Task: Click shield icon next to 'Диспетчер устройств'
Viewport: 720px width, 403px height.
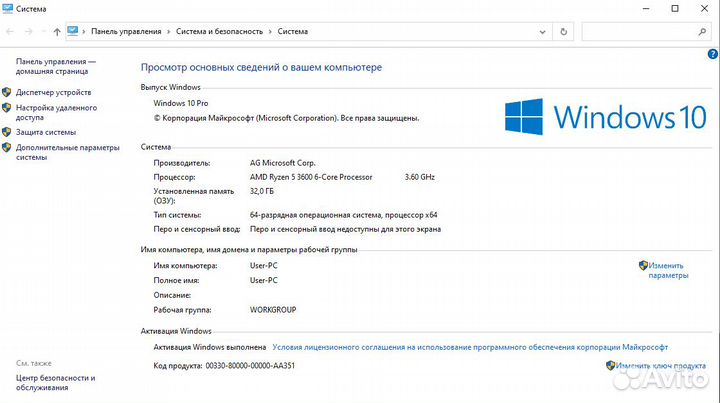Action: pyautogui.click(x=6, y=92)
